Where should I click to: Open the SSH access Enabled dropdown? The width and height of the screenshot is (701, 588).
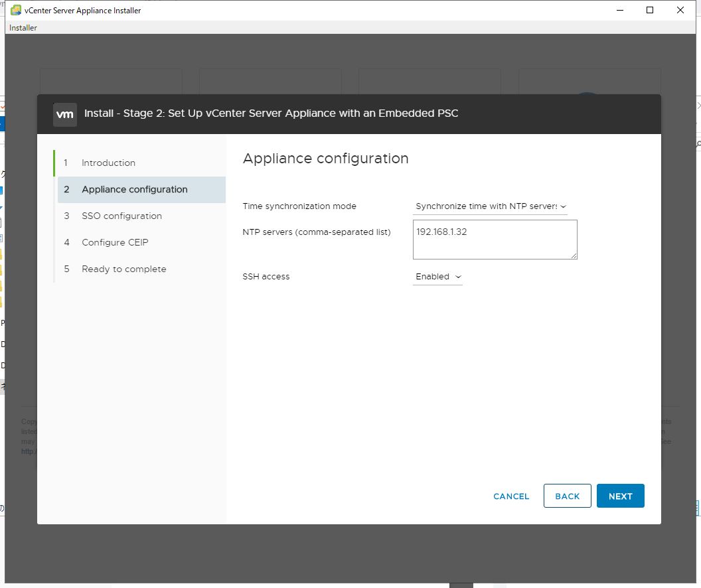click(437, 277)
